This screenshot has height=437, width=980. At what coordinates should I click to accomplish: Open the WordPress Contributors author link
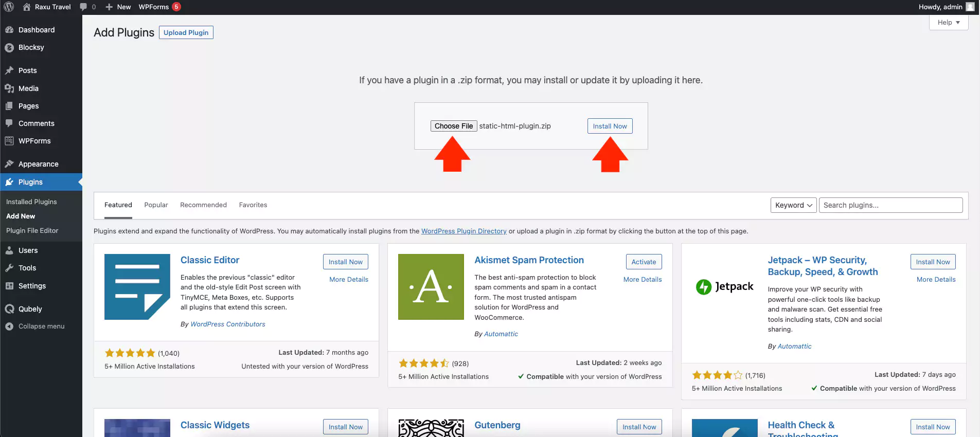pyautogui.click(x=228, y=324)
